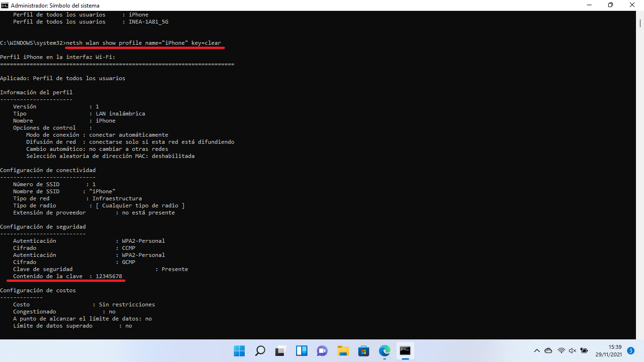Click '[ Cualquier tipo de radio ]' value
Viewport: 644px width, 362px height.
coord(140,206)
